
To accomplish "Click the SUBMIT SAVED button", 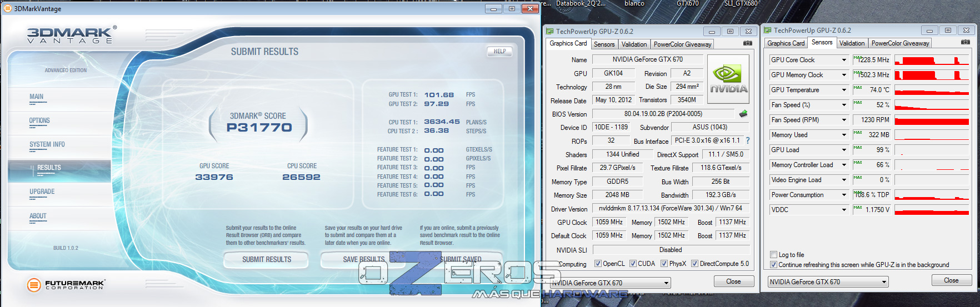I will tap(461, 259).
